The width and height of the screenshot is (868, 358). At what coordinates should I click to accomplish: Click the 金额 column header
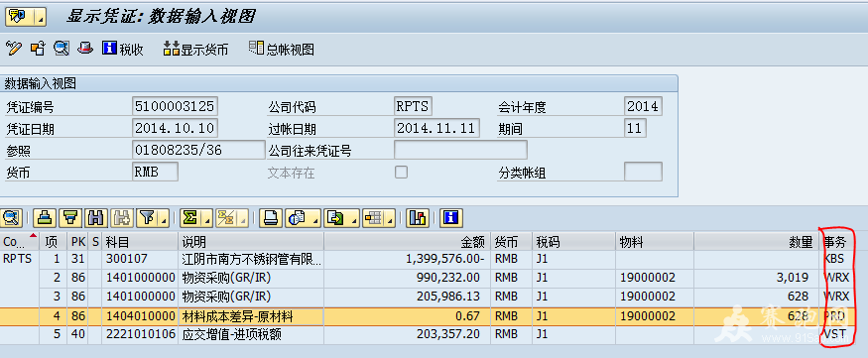[x=407, y=241]
